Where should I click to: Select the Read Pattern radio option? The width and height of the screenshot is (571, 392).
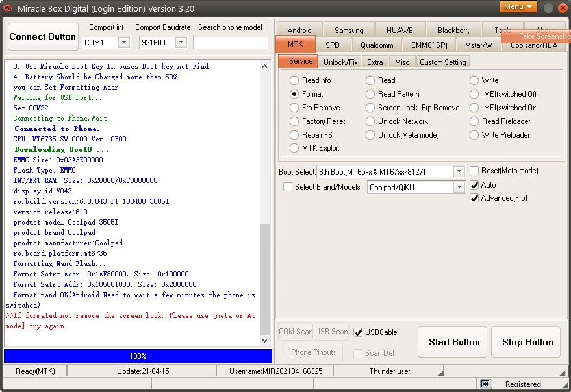pyautogui.click(x=370, y=94)
